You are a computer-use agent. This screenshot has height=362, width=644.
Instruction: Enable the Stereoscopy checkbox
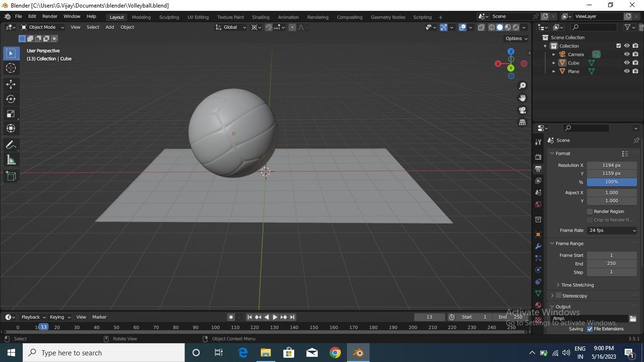[x=559, y=296]
